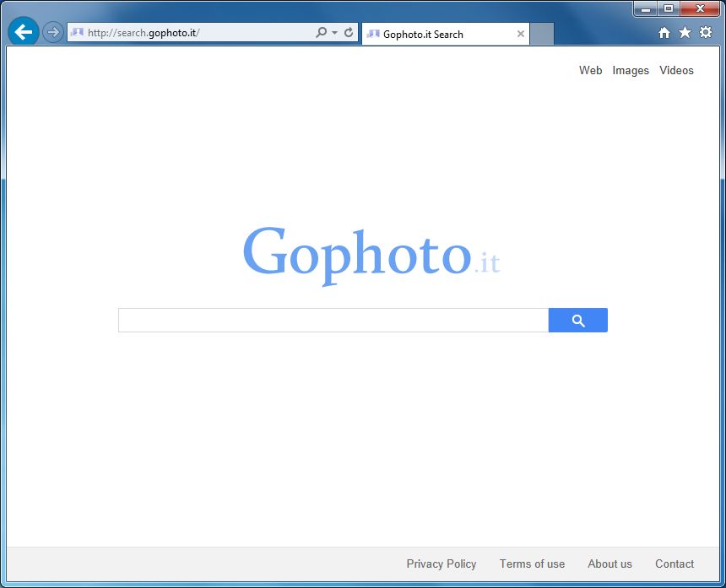Minimize the browser window
The image size is (726, 588).
646,8
